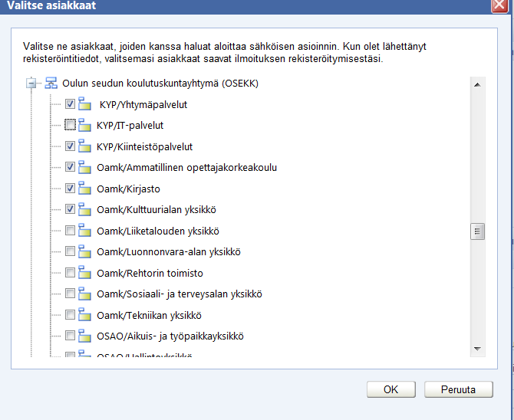
Task: Check the Oamk/Liiketalouden yksikkö checkbox
Action: [70, 231]
